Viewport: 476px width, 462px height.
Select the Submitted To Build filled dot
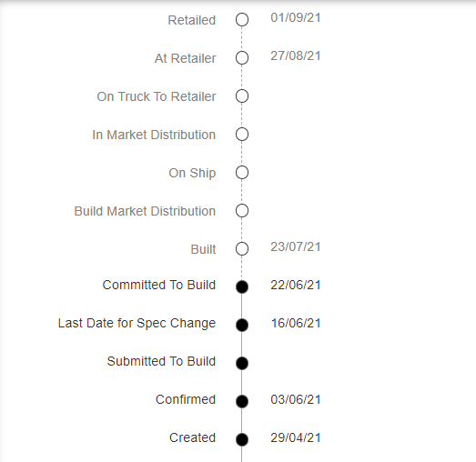click(x=242, y=364)
